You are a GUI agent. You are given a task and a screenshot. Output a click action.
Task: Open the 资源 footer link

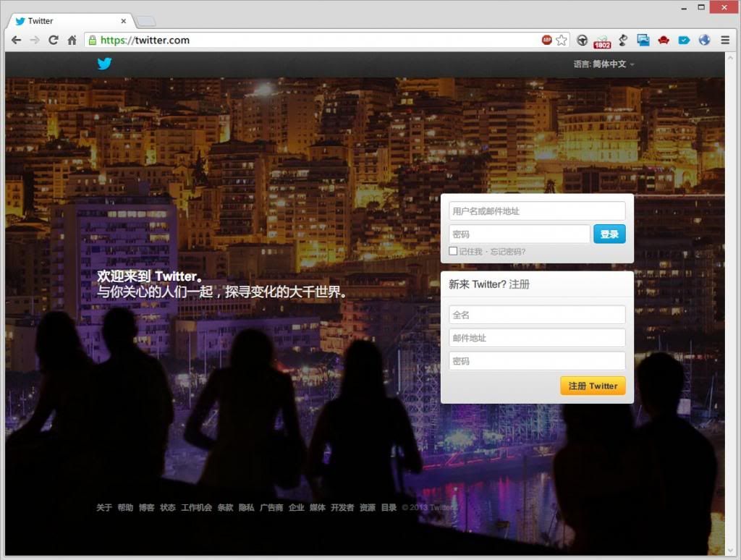(x=368, y=507)
